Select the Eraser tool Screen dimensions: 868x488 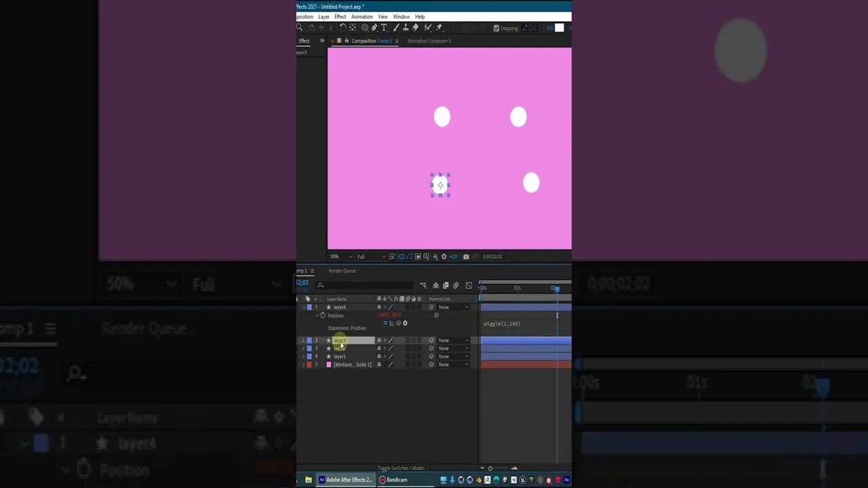(415, 28)
